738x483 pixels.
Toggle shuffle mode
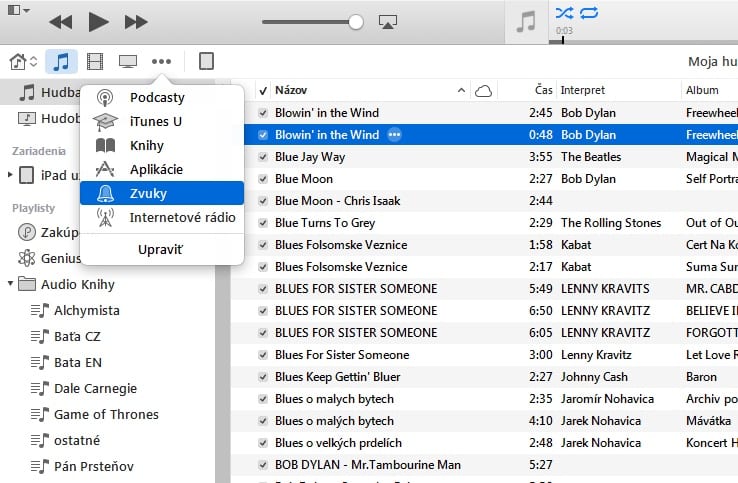pyautogui.click(x=564, y=13)
